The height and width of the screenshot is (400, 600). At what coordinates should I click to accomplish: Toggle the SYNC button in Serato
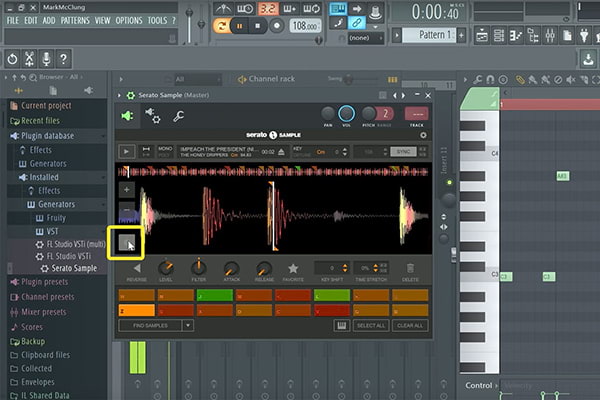403,152
